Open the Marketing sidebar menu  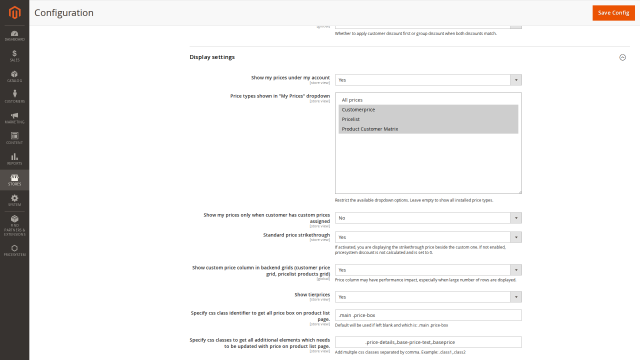coord(15,118)
